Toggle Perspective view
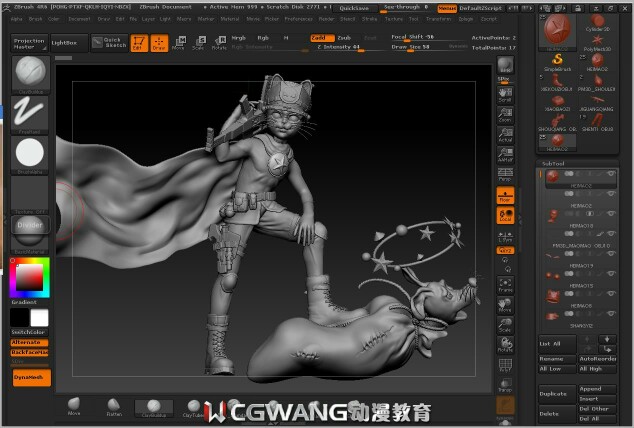634x428 pixels. pos(505,175)
